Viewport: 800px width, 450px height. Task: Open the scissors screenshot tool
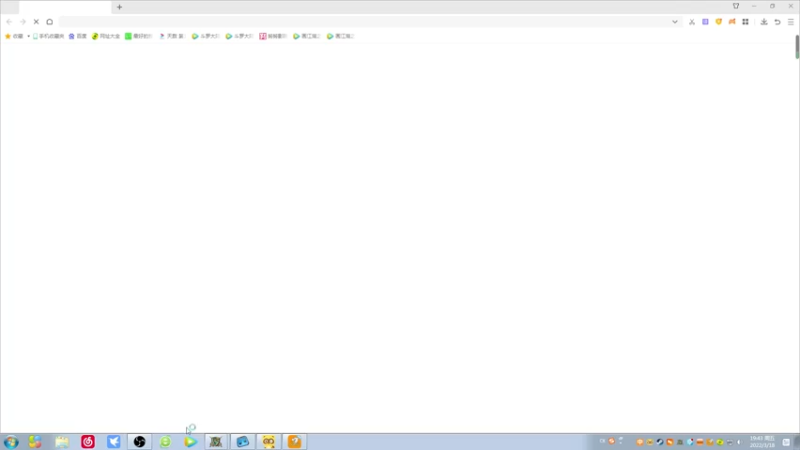click(692, 22)
